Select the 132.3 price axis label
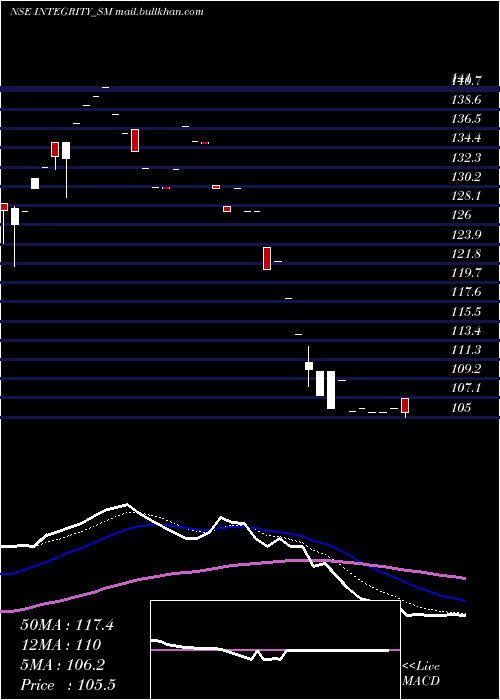500x700 pixels. [466, 158]
